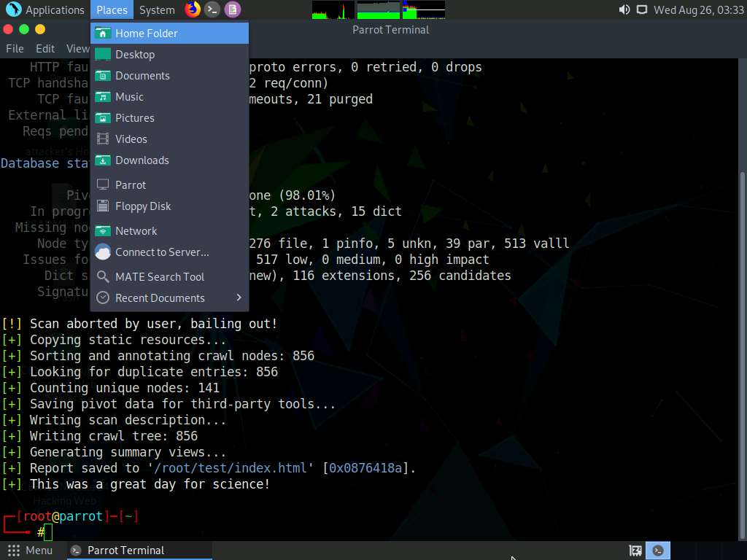The height and width of the screenshot is (560, 747).
Task: Select Pictures in Places menu
Action: pos(169,117)
